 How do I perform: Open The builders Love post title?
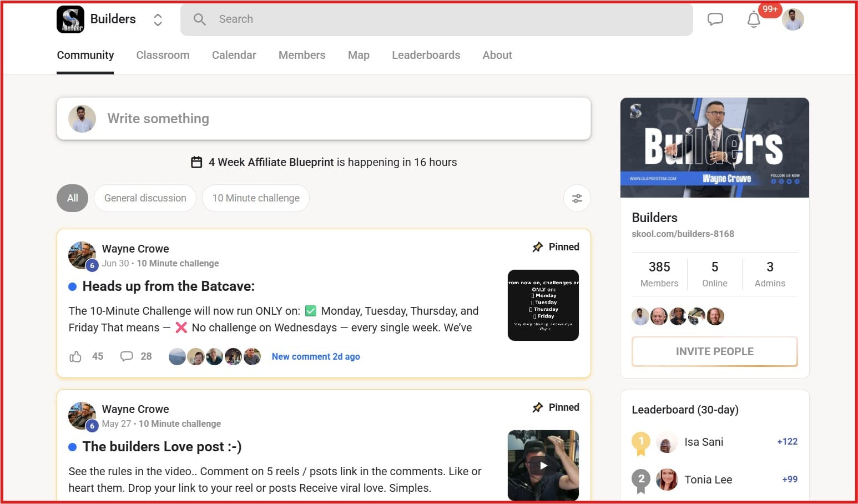pos(162,447)
